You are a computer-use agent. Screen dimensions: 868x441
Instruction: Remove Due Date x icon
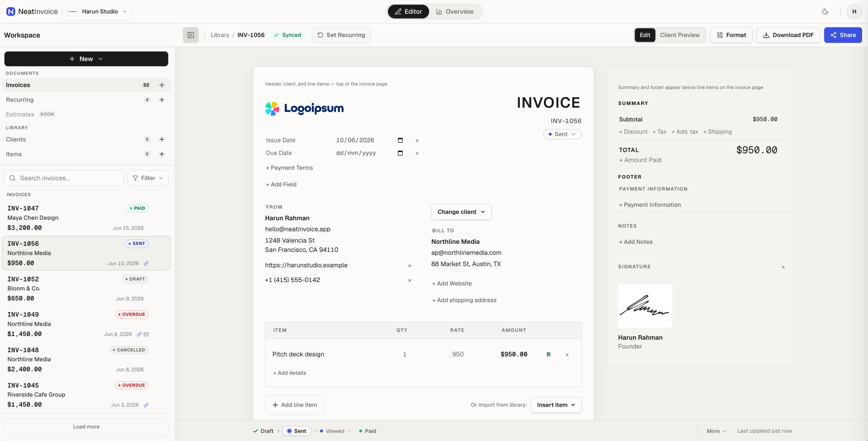pos(417,154)
